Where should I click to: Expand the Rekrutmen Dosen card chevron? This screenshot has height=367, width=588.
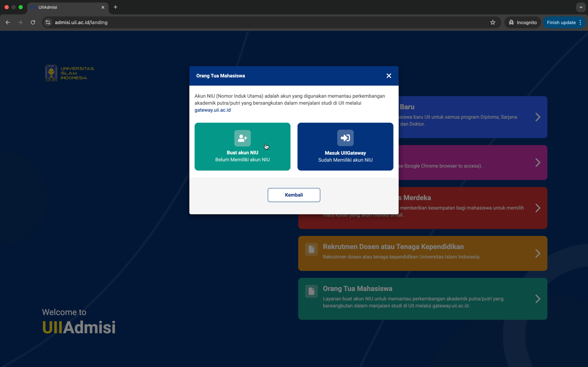(x=537, y=253)
